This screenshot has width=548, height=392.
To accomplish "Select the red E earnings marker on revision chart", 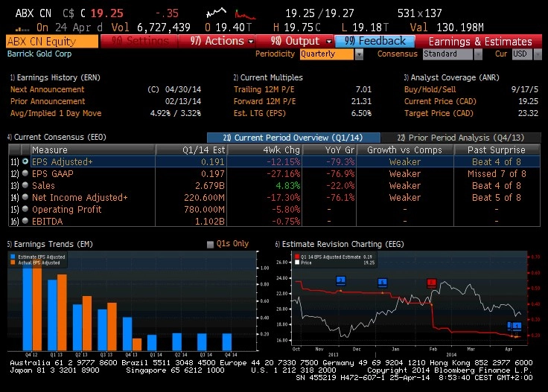I will [x=432, y=283].
